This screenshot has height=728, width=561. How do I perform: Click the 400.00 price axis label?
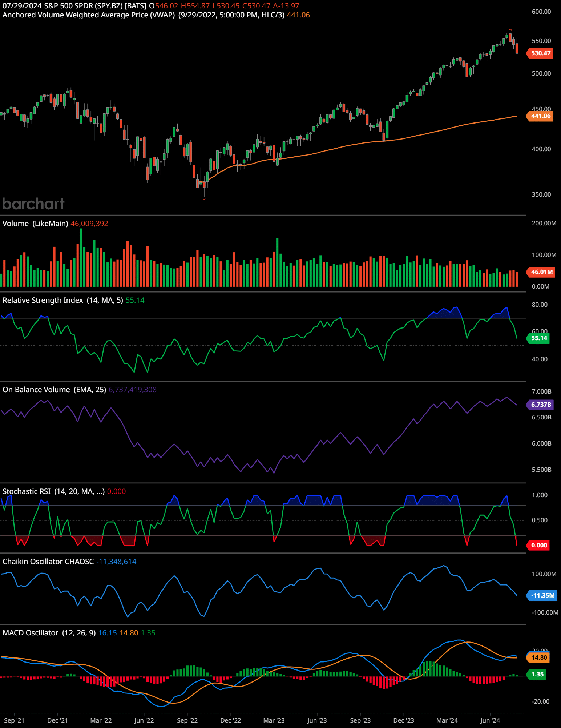point(541,149)
